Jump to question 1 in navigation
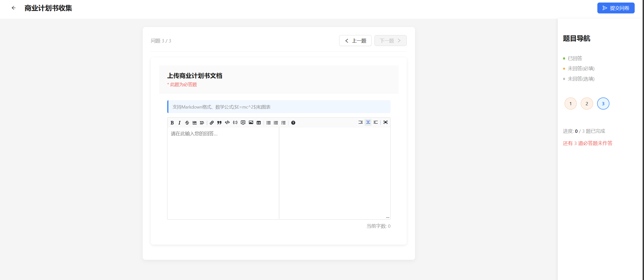 pos(570,104)
